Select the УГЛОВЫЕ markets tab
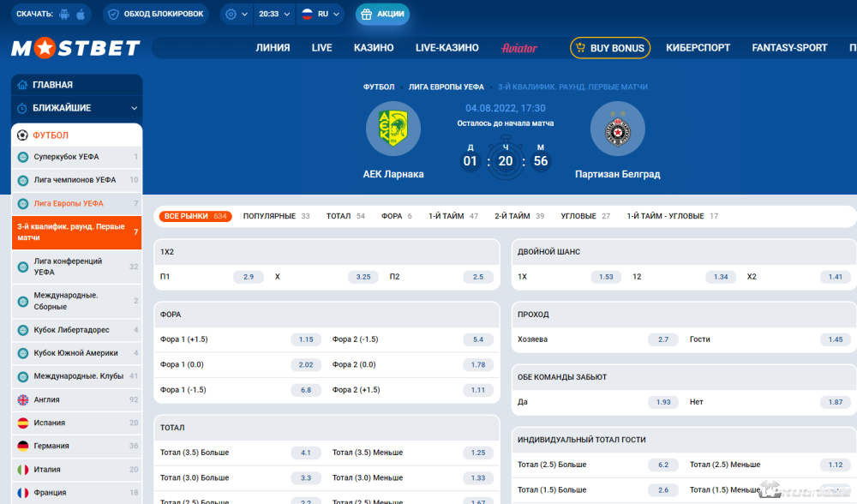Viewport: 857px width, 504px height. point(578,216)
